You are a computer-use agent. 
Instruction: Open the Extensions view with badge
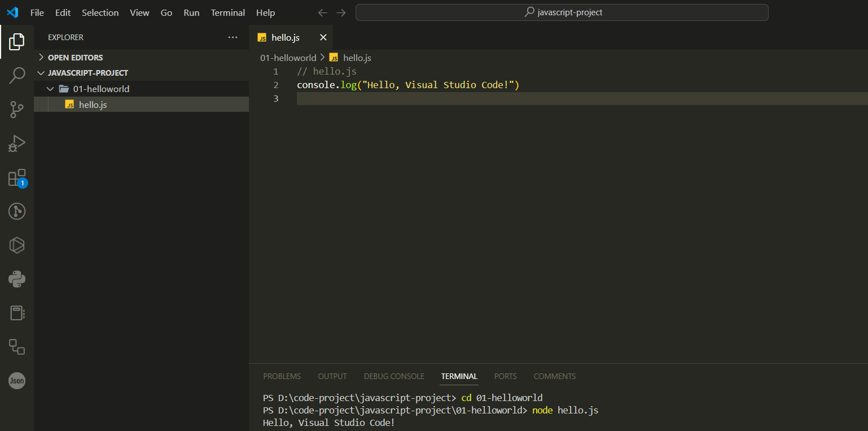(x=17, y=178)
